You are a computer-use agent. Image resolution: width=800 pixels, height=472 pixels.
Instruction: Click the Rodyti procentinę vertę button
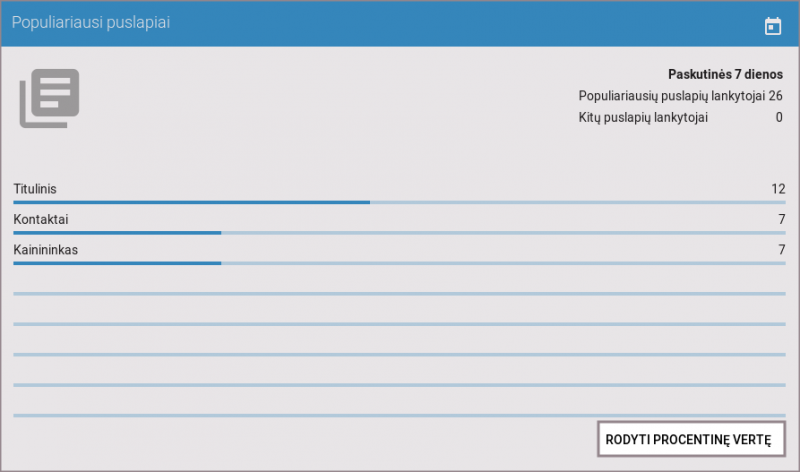(691, 439)
